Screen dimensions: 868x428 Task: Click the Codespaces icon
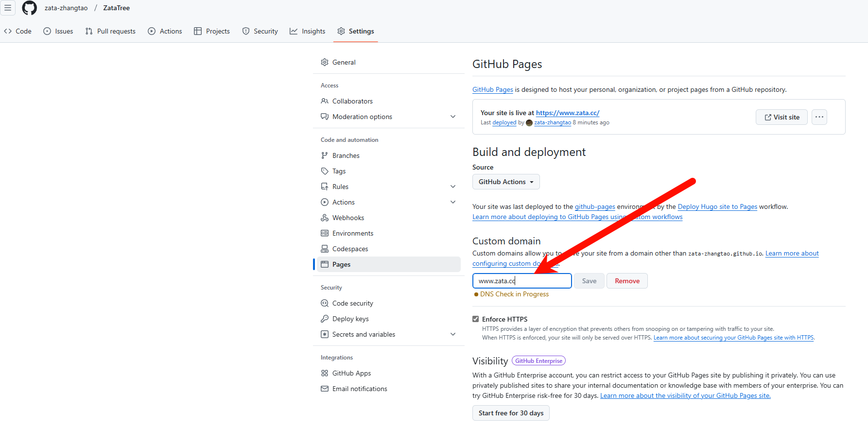pos(325,249)
